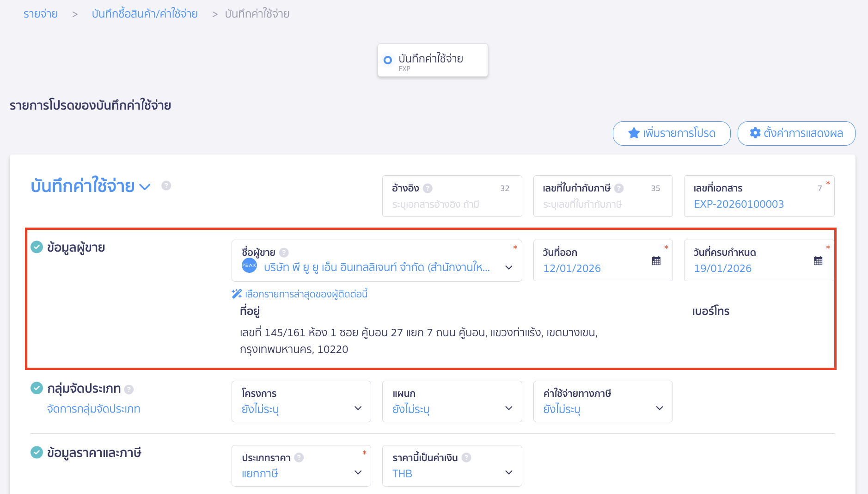Click help icon beside อ้างอิง field

tap(428, 188)
